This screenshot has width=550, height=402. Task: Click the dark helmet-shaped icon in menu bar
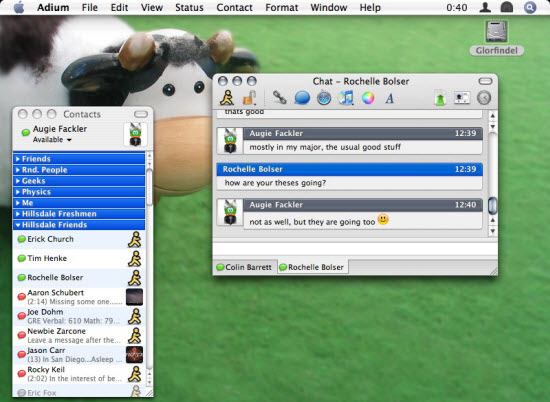pos(507,7)
